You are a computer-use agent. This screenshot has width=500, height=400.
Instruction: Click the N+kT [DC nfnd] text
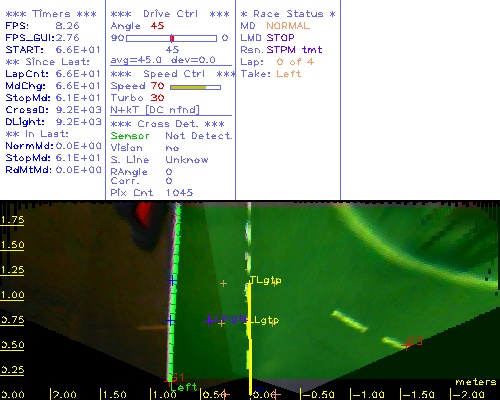click(155, 110)
